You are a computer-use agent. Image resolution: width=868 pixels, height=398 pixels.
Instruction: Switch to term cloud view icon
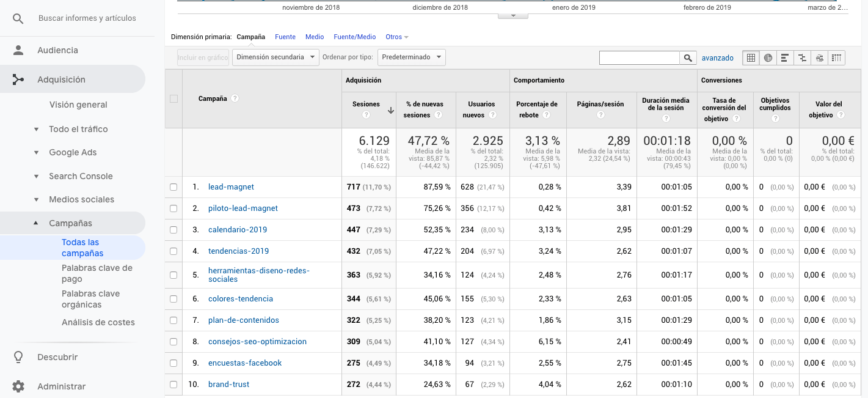coord(819,58)
